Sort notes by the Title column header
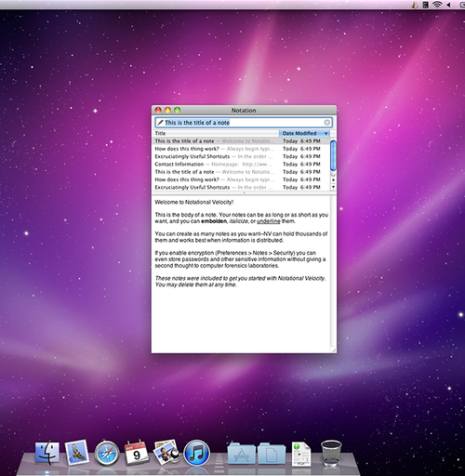This screenshot has width=465, height=476. click(x=216, y=133)
